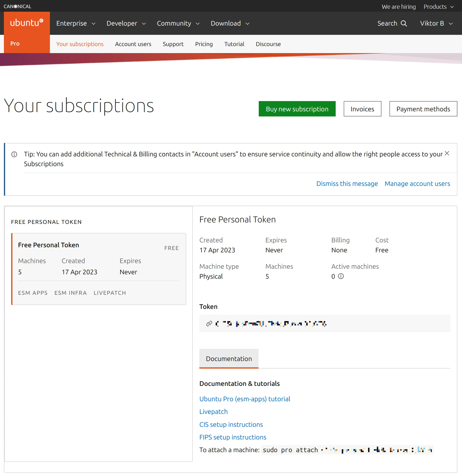Expand the Enterprise dropdown menu

(76, 23)
